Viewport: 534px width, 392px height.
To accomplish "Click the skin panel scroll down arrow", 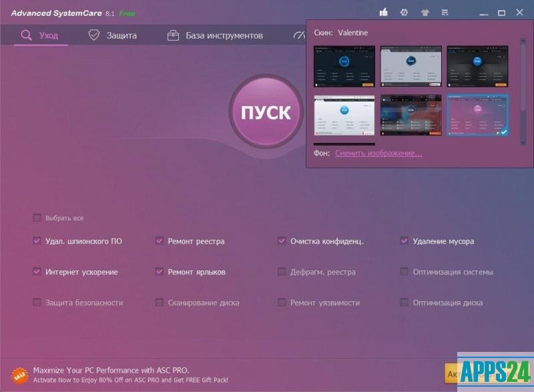I will pyautogui.click(x=523, y=143).
